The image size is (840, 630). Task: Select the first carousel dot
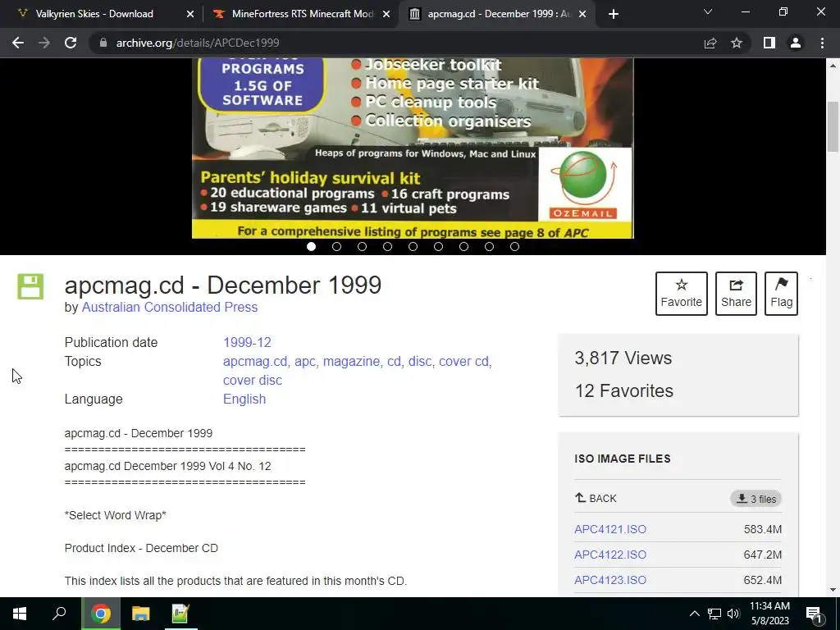pyautogui.click(x=311, y=246)
